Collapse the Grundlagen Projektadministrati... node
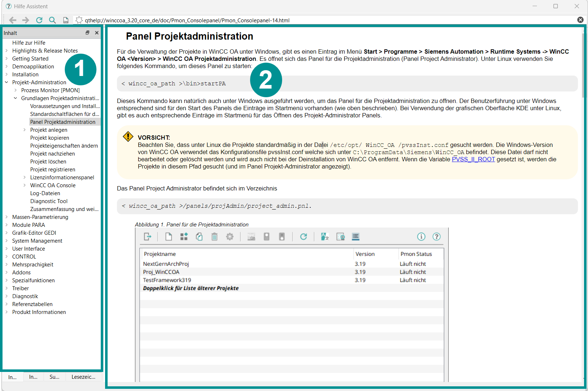Screen dimensions: 588x391 15,98
